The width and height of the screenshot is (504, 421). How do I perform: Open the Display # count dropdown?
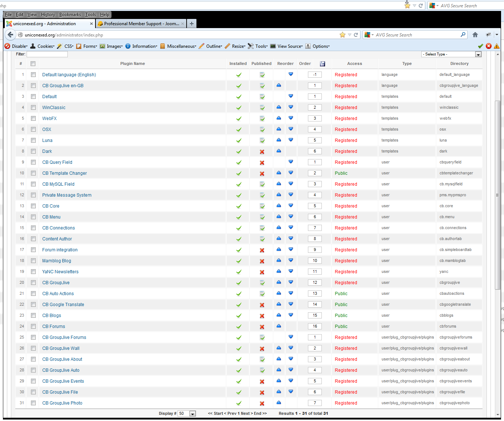(x=187, y=413)
